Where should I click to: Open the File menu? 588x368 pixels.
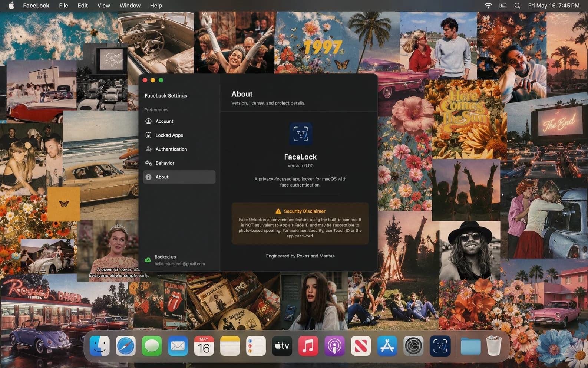63,6
